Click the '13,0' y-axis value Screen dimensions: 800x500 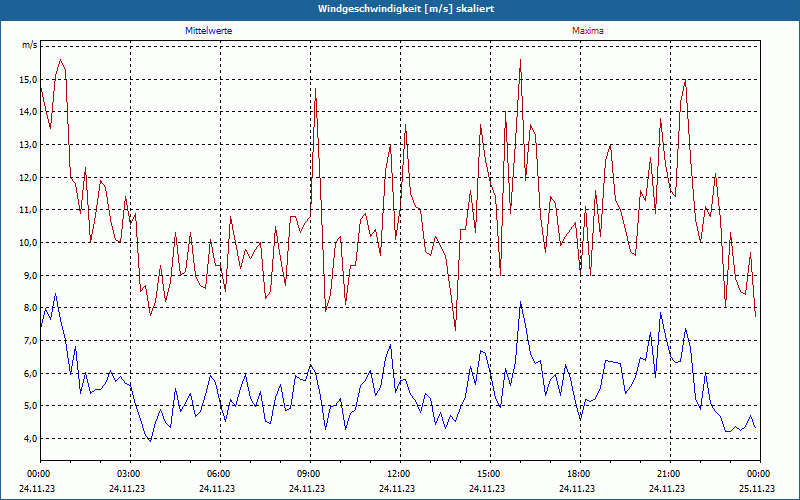pos(28,144)
